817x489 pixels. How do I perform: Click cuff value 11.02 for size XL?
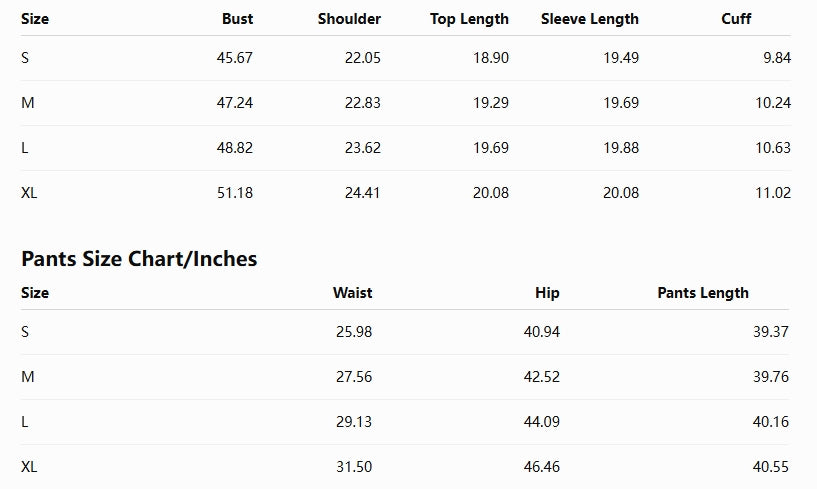773,193
